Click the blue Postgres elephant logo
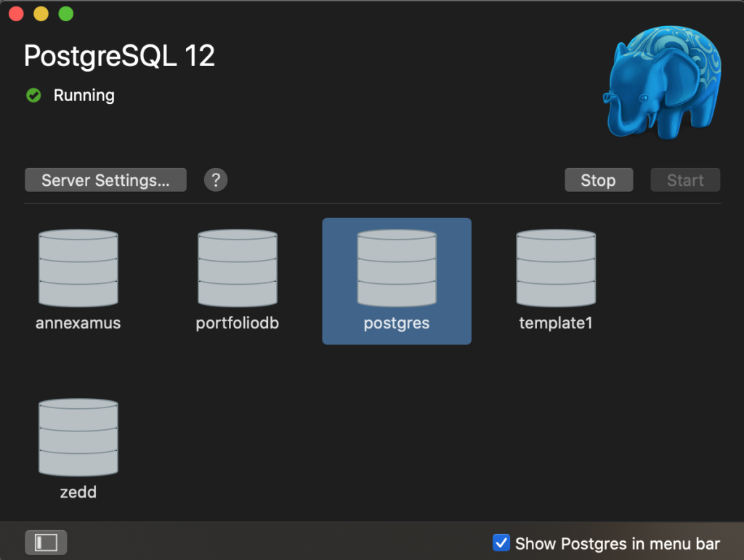Viewport: 744px width, 560px height. point(663,83)
